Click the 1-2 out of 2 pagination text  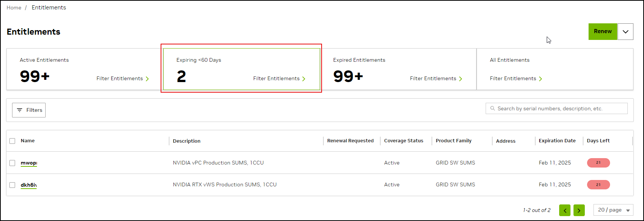click(537, 210)
